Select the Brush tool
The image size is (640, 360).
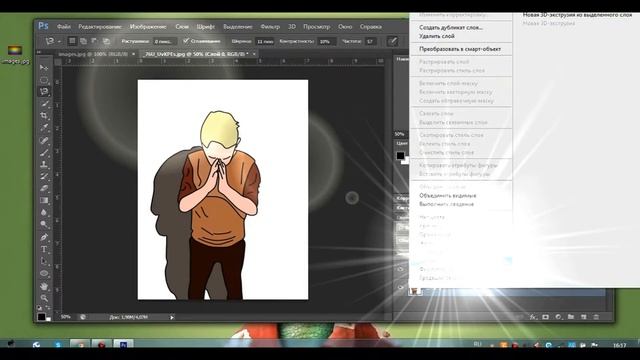tap(44, 152)
